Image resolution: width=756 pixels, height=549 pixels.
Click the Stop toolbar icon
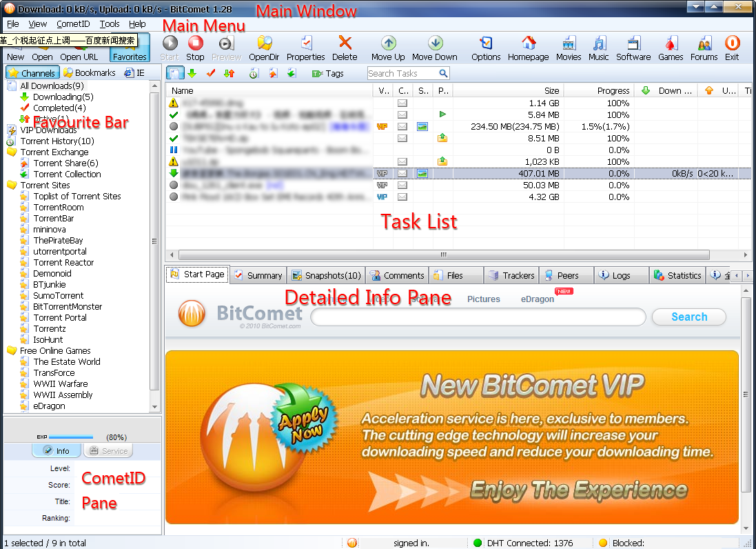pos(195,43)
